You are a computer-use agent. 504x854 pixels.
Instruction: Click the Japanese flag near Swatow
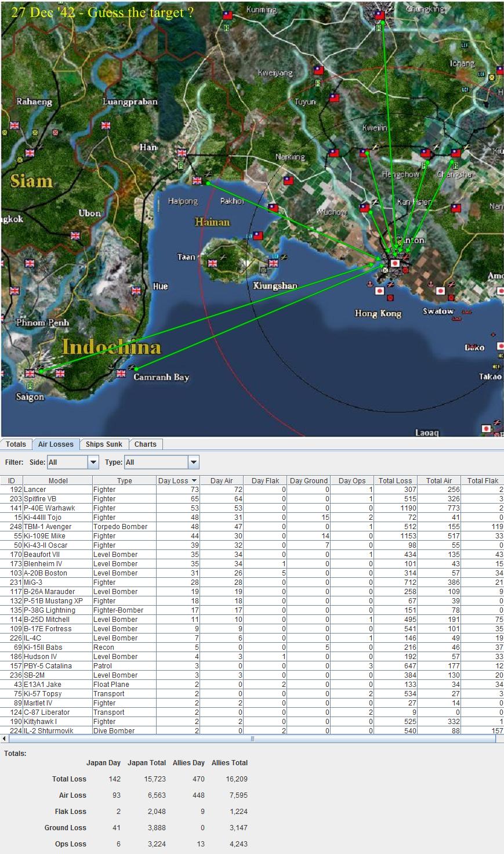pyautogui.click(x=440, y=291)
